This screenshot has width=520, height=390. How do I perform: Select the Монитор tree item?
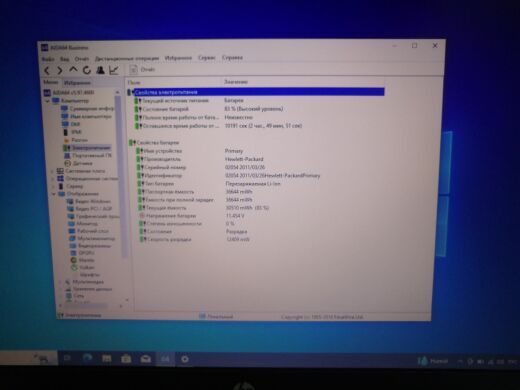coord(83,224)
